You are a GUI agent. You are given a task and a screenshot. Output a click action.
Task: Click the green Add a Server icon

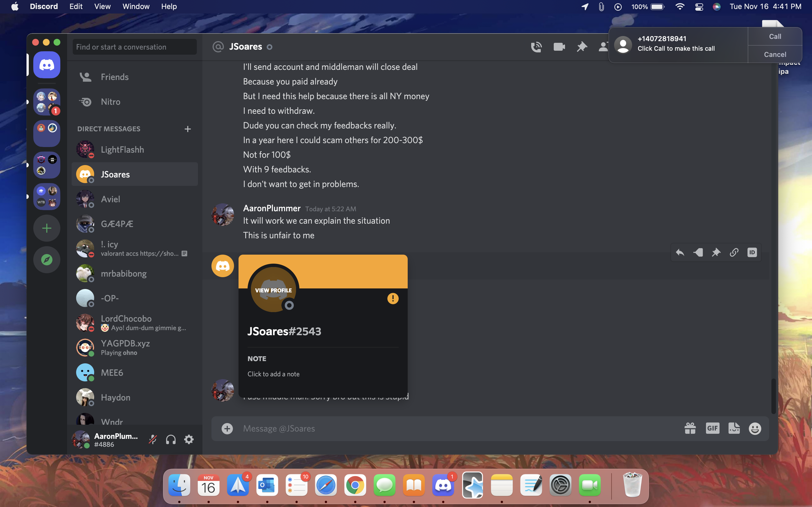click(x=47, y=228)
